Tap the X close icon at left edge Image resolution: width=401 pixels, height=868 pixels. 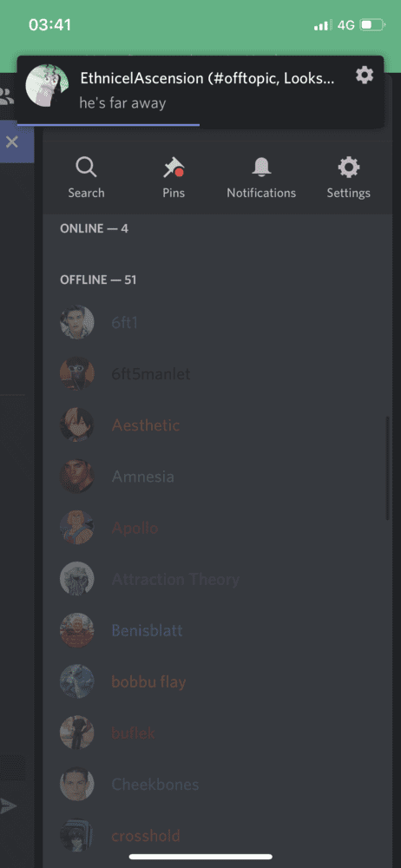[x=11, y=142]
